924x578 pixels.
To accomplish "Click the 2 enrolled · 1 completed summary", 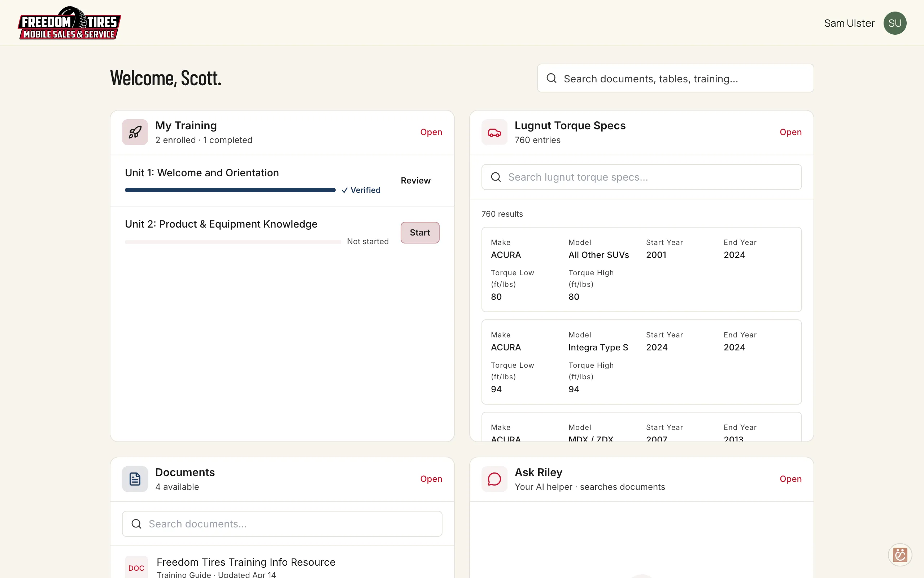I will (204, 140).
